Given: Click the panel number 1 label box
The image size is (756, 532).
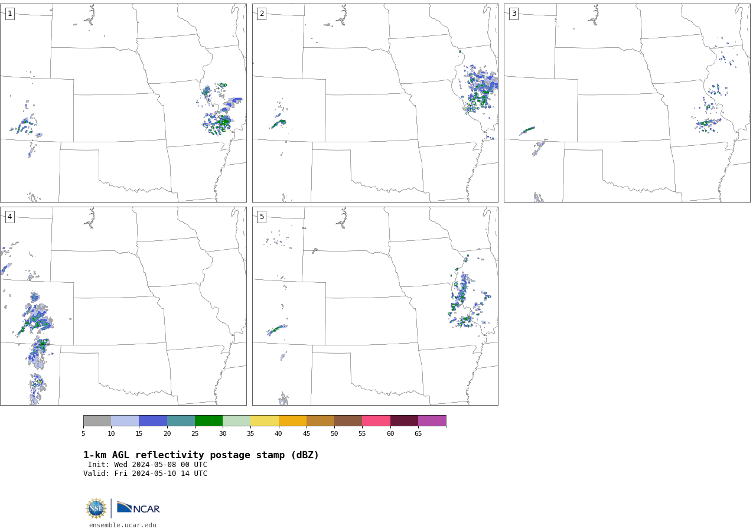Looking at the screenshot, I should [x=9, y=14].
